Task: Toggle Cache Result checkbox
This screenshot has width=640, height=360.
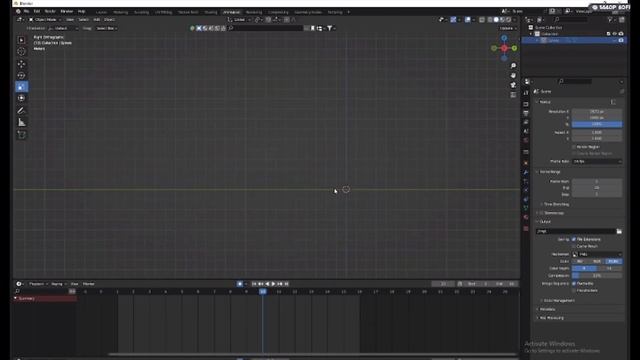Action: (574, 247)
